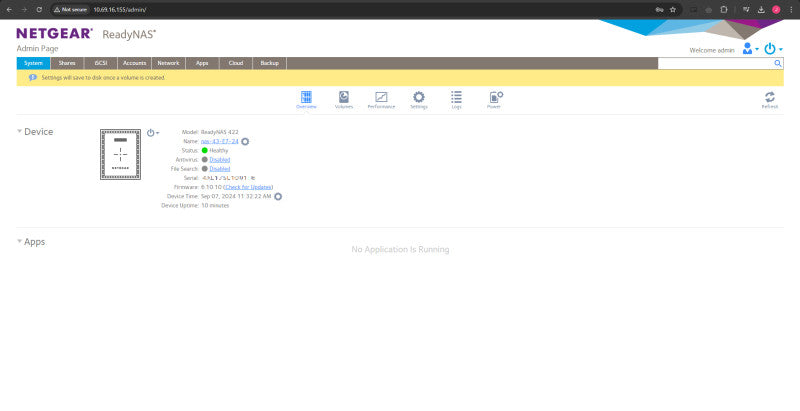The width and height of the screenshot is (800, 411).
Task: Click into the admin page search field
Action: coord(715,63)
